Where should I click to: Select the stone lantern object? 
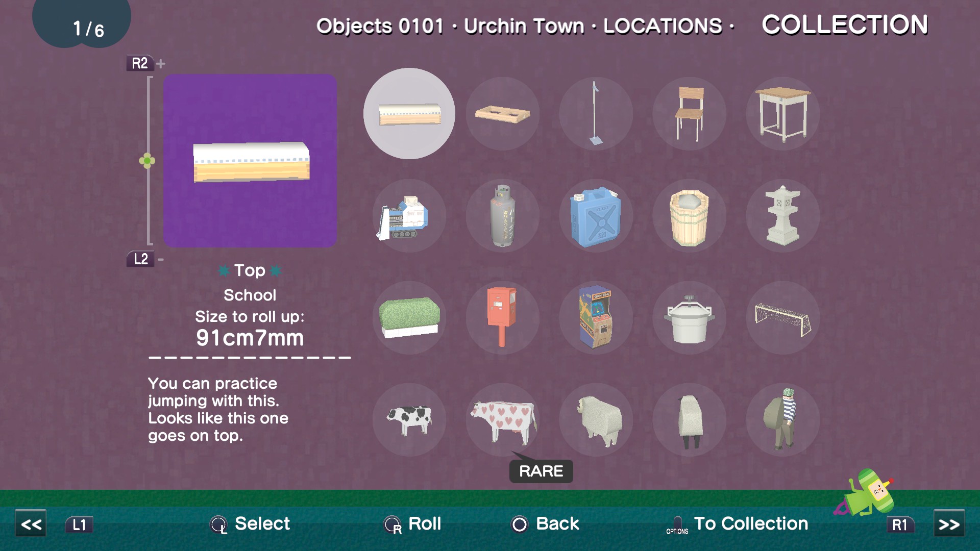coord(782,216)
